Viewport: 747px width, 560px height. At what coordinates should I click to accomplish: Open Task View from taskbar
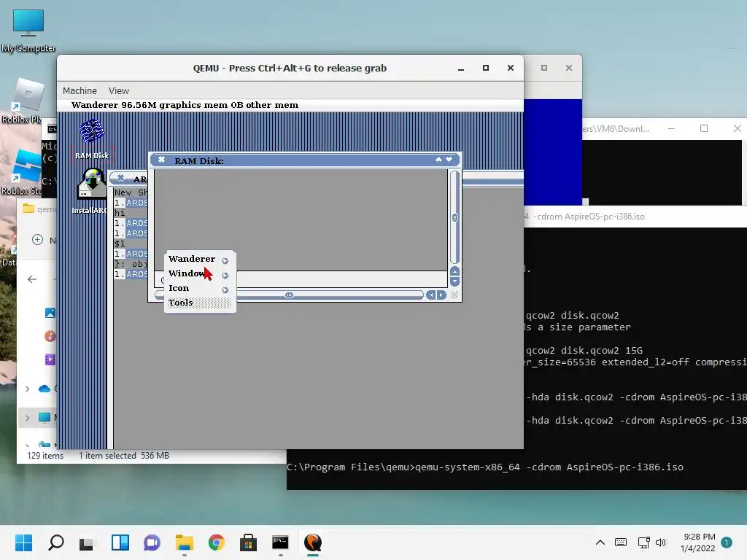point(88,542)
